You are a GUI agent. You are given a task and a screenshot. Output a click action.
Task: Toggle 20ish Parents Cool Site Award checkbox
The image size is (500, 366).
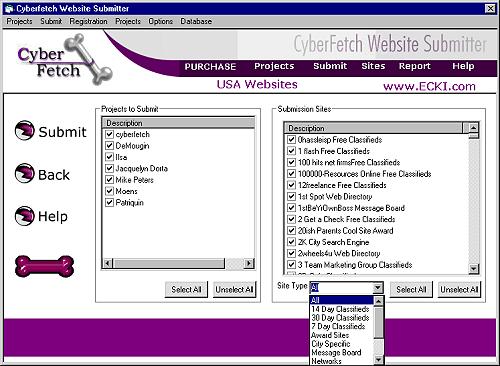[x=291, y=230]
